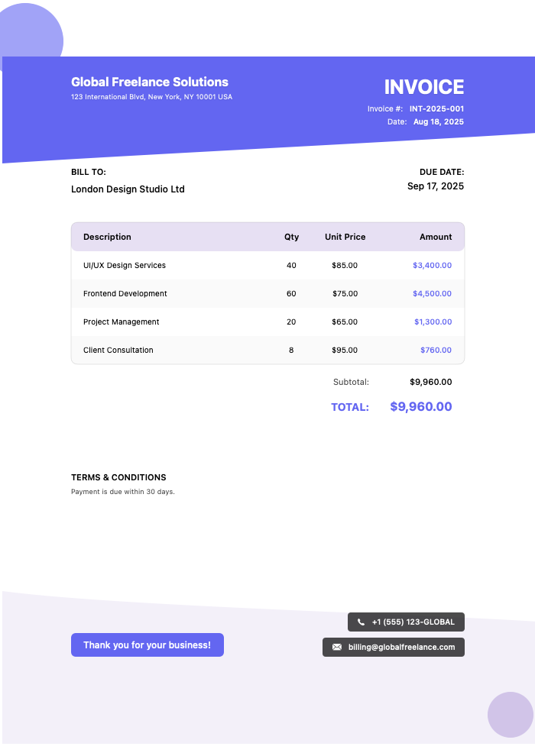Select the +1 (555) 123-GLOBAL phone number
This screenshot has width=535, height=756.
click(413, 622)
